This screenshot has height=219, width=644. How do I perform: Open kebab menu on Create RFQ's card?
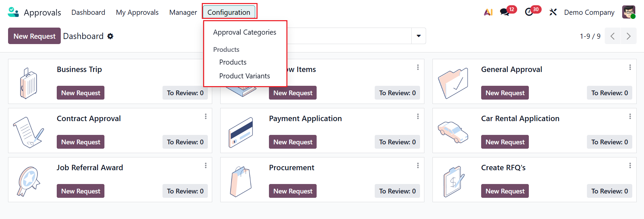pyautogui.click(x=630, y=166)
